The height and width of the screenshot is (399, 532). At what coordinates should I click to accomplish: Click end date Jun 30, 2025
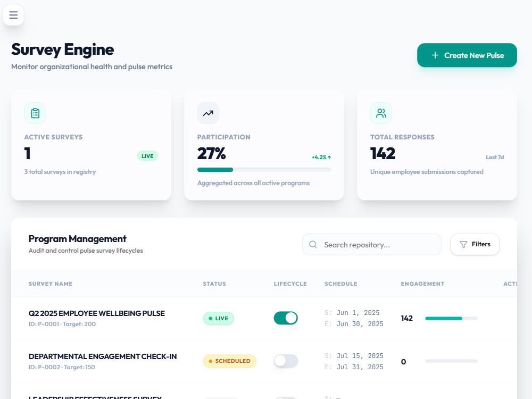(360, 323)
